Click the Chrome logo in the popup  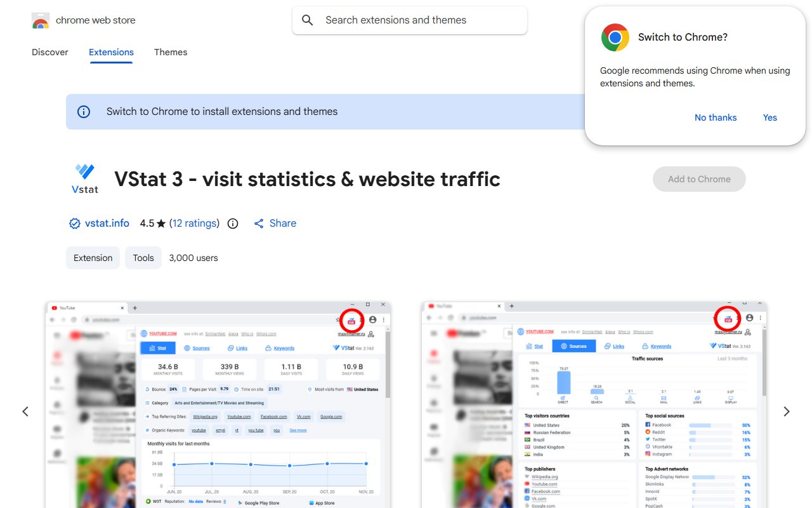[615, 37]
